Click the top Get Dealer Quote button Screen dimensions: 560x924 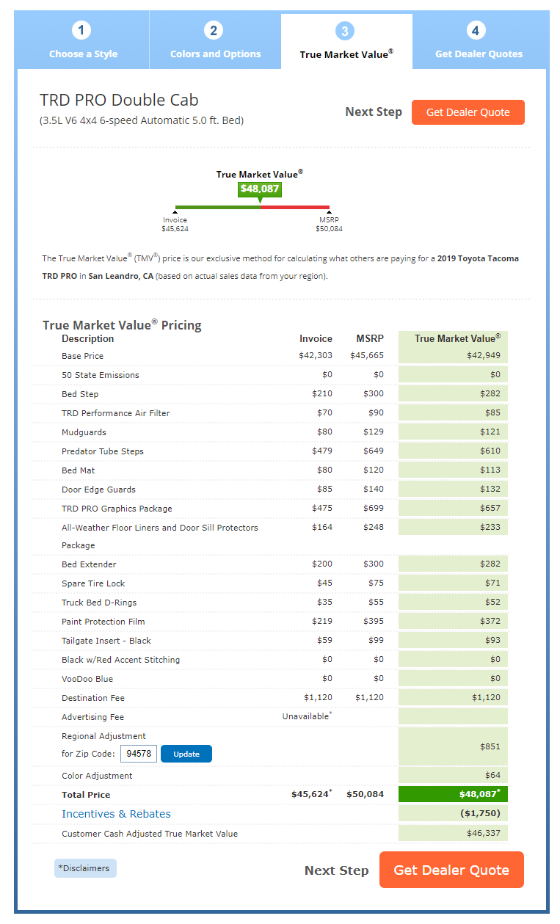click(468, 112)
